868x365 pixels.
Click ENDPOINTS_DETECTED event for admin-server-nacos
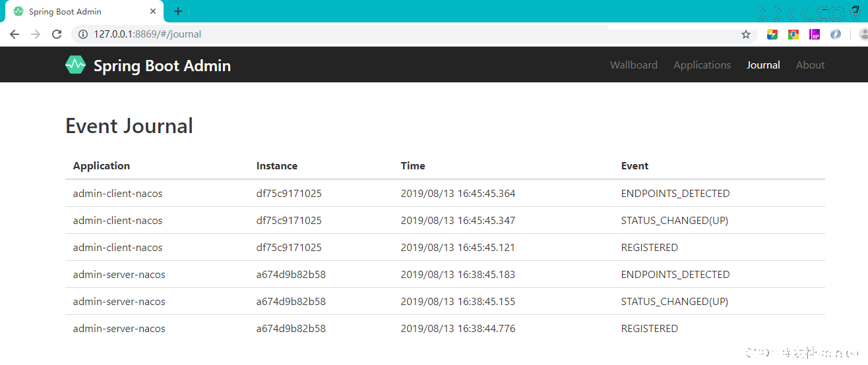click(x=675, y=275)
